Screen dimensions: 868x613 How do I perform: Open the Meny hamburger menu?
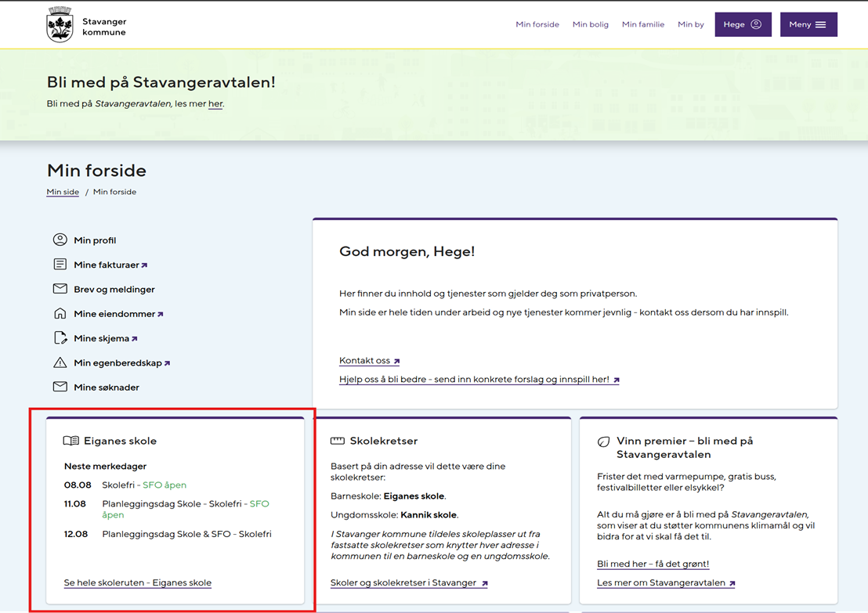[x=808, y=24]
